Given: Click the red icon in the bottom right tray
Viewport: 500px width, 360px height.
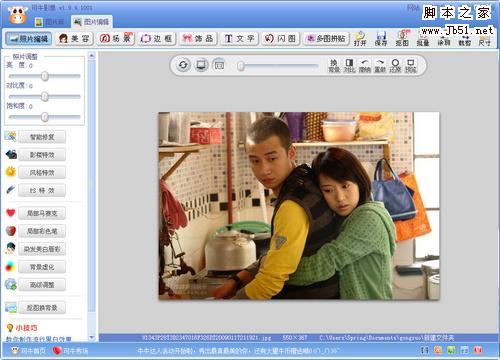Looking at the screenshot, I should point(478,350).
